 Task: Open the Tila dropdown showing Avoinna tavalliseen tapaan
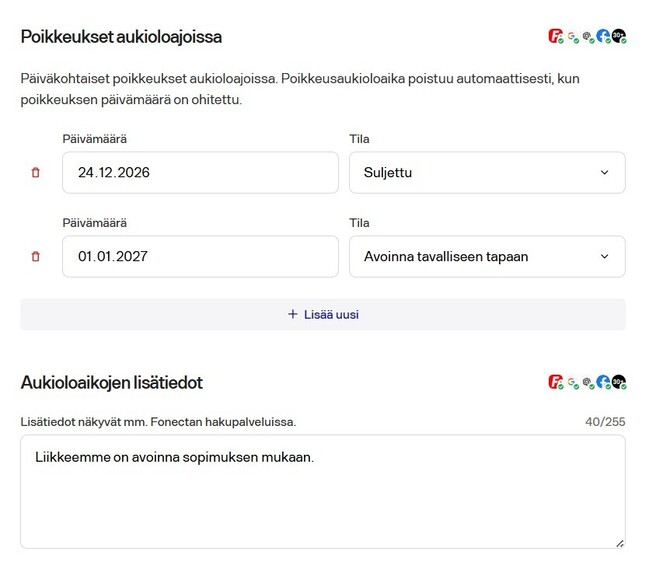coord(487,256)
